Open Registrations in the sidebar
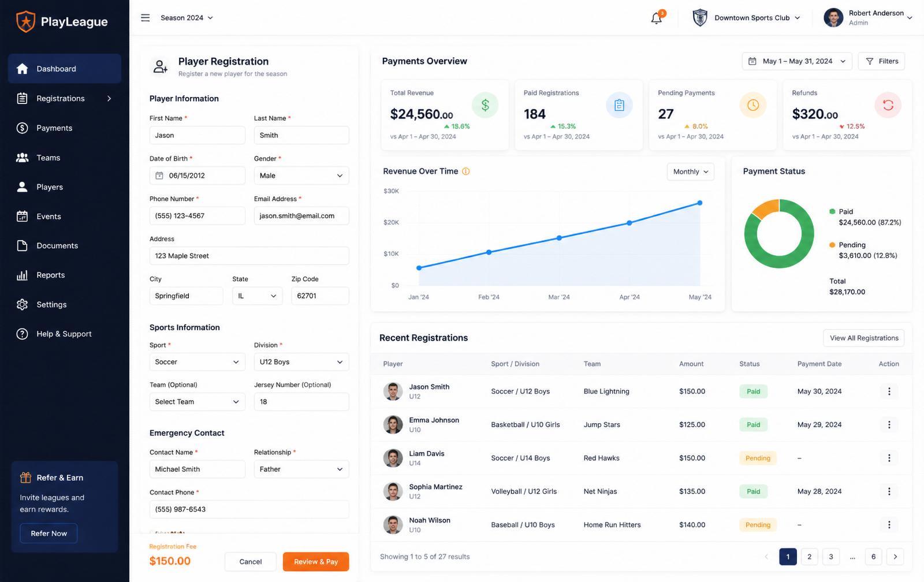The width and height of the screenshot is (924, 582). tap(65, 99)
